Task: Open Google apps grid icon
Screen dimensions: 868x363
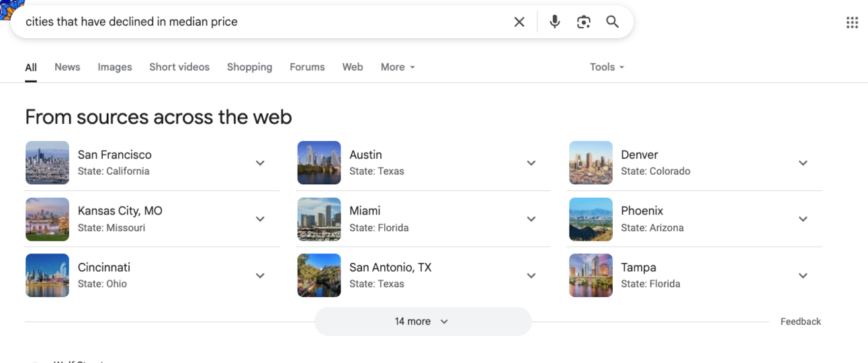Action: 852,22
